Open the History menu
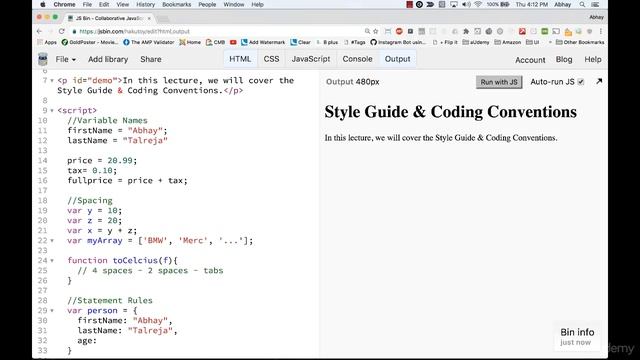640x360 pixels. click(x=145, y=4)
